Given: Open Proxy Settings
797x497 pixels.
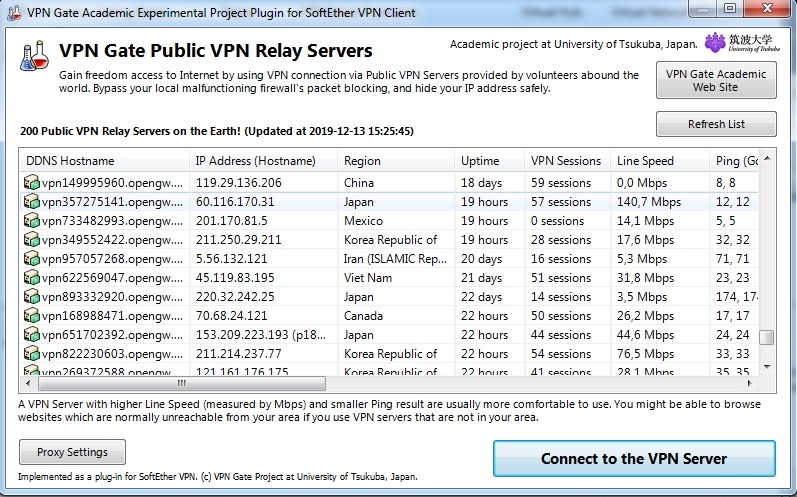Looking at the screenshot, I should pyautogui.click(x=72, y=452).
